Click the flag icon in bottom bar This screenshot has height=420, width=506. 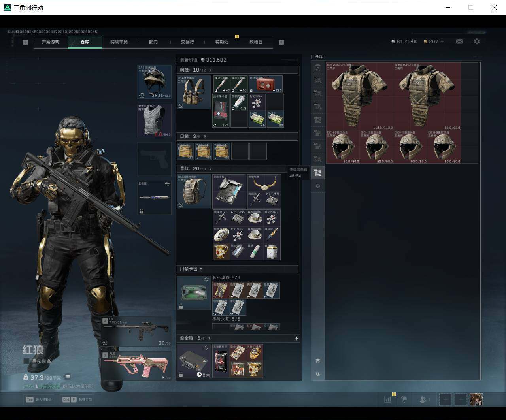tap(404, 400)
